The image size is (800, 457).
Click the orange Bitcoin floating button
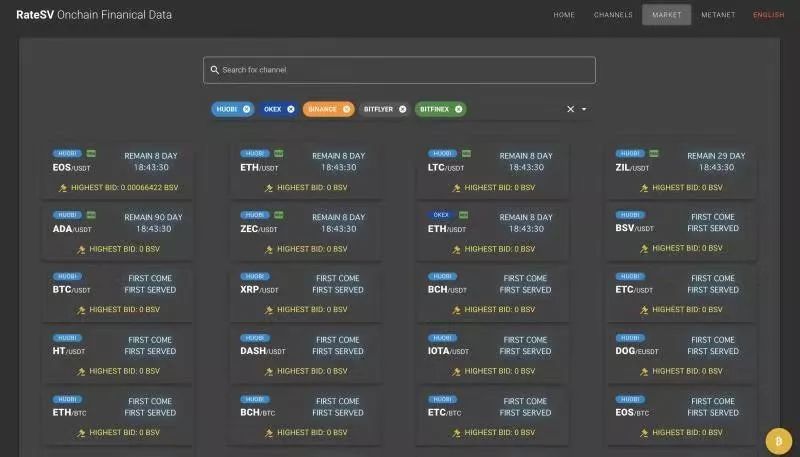(x=778, y=439)
